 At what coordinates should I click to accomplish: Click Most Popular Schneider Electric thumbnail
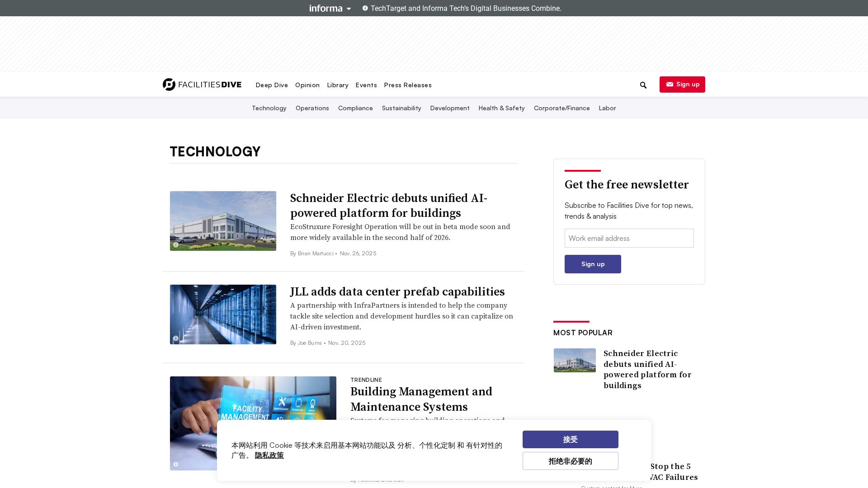pos(575,360)
